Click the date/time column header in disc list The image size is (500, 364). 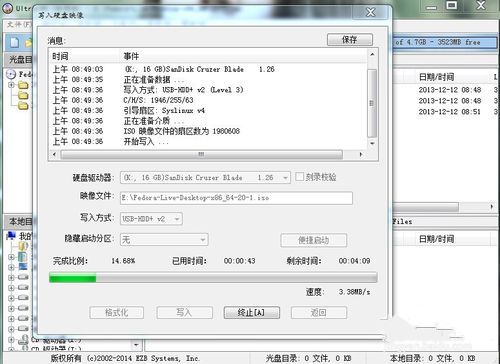(436, 77)
